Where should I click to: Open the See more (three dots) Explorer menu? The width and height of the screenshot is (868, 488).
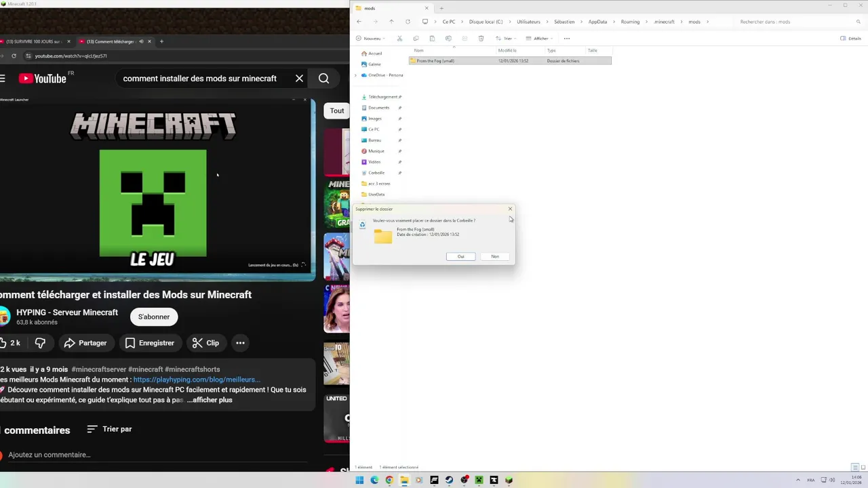click(x=567, y=39)
